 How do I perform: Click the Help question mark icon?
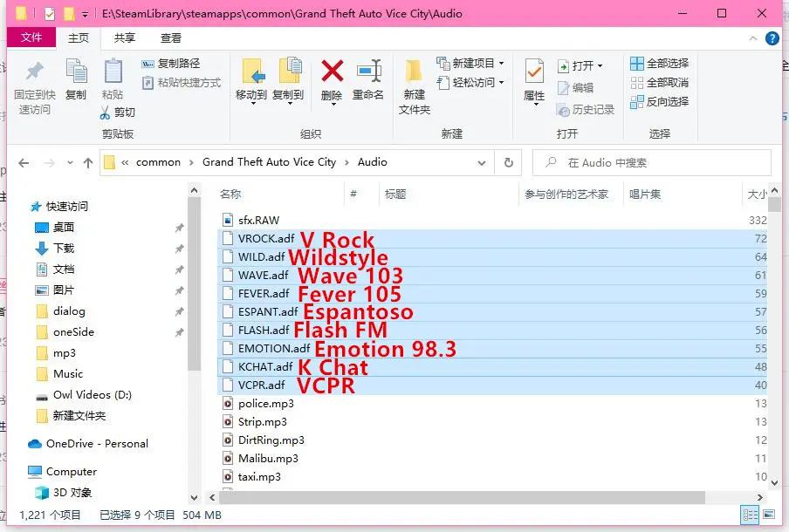(x=772, y=38)
